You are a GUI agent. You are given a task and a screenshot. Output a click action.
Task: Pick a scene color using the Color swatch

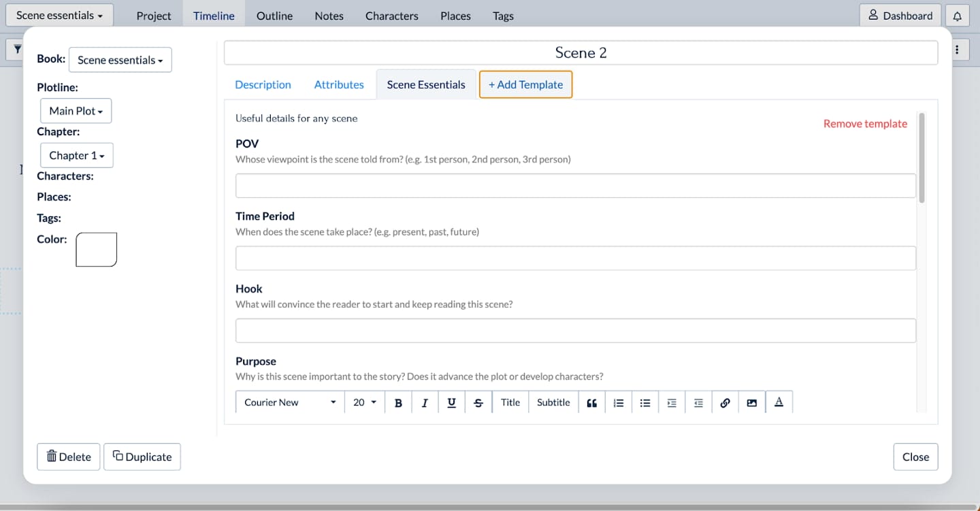pyautogui.click(x=96, y=249)
